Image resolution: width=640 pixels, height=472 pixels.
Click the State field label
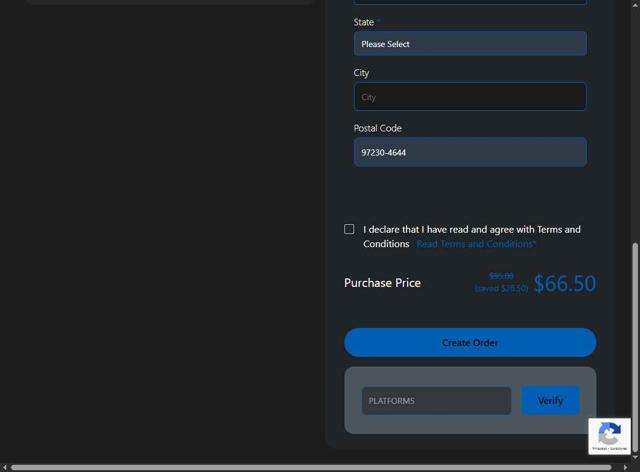[x=364, y=22]
